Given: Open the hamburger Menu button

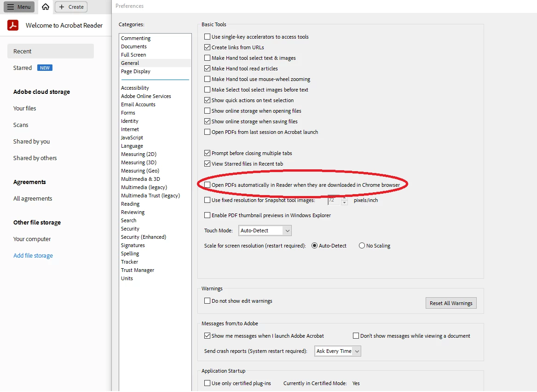Looking at the screenshot, I should pyautogui.click(x=19, y=7).
